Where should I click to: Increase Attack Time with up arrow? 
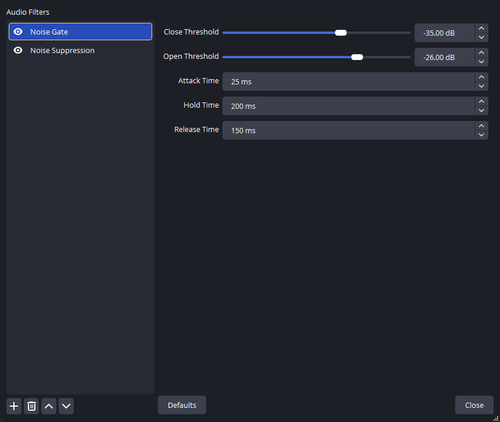pos(481,77)
